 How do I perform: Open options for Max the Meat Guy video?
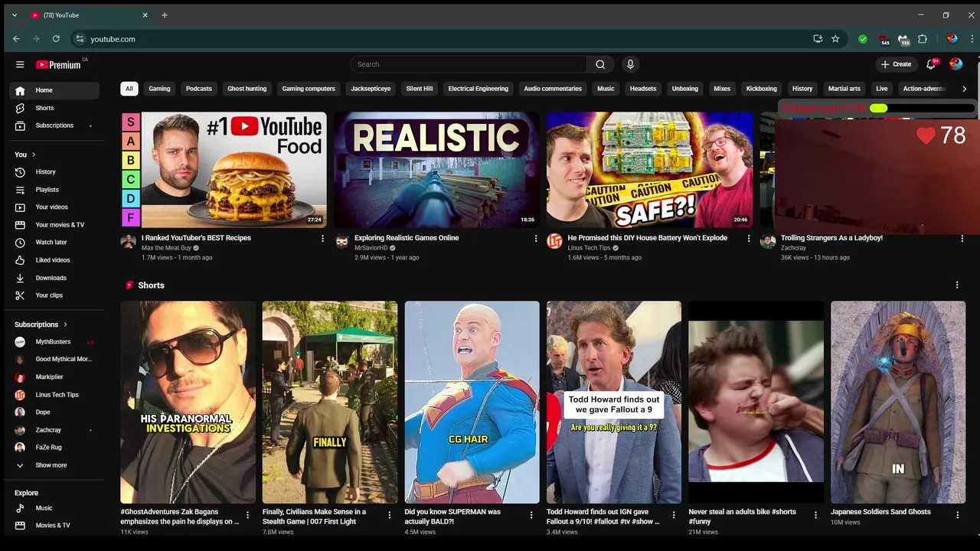(322, 239)
